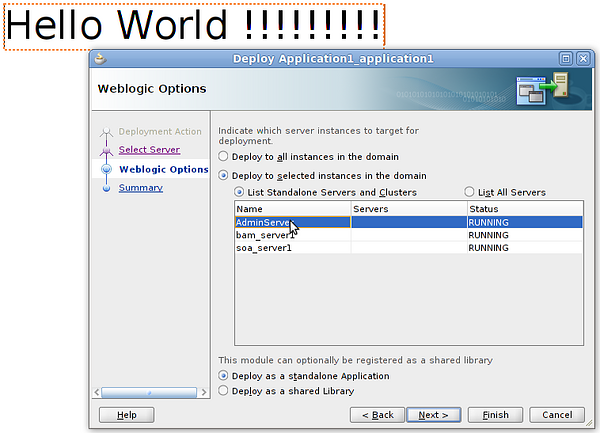Go to the Select Server step link
The image size is (600, 433).
(x=149, y=150)
